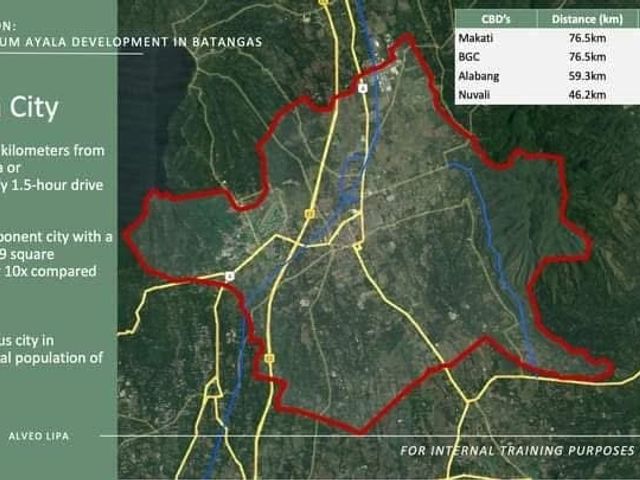Click the ALVEO LIPA footer label
Image resolution: width=640 pixels, height=480 pixels.
39,436
